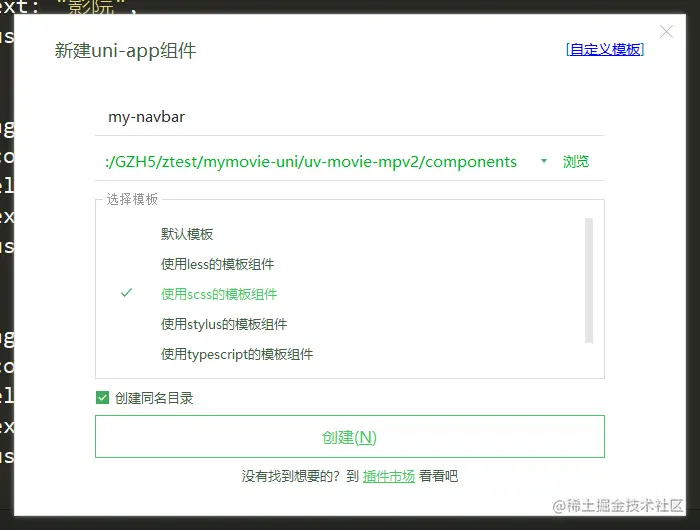The width and height of the screenshot is (700, 530).
Task: Toggle the 创建同名目录 checkbox
Action: [x=102, y=397]
